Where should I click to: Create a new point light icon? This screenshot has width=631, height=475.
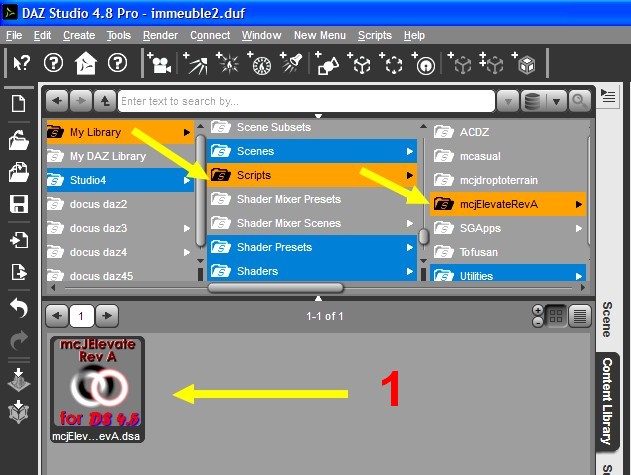228,63
